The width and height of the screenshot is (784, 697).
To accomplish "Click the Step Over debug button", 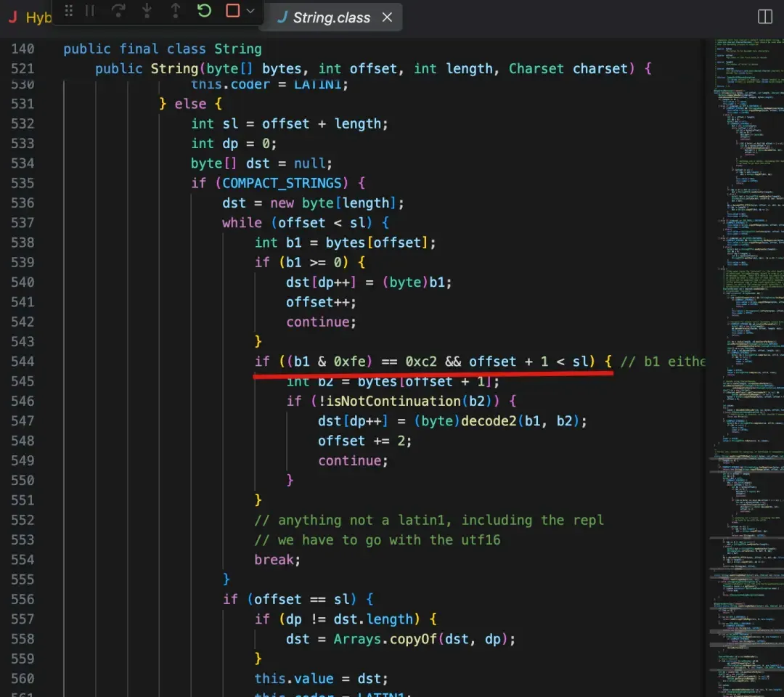I will (118, 10).
